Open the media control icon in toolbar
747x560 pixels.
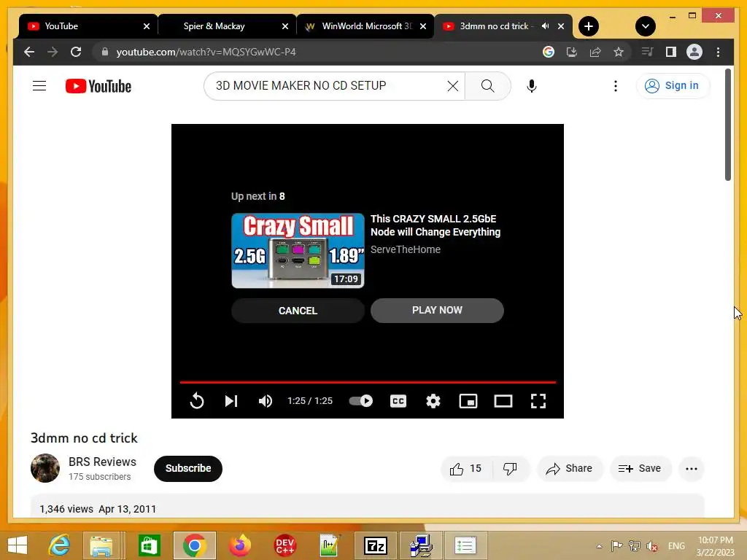click(x=647, y=52)
